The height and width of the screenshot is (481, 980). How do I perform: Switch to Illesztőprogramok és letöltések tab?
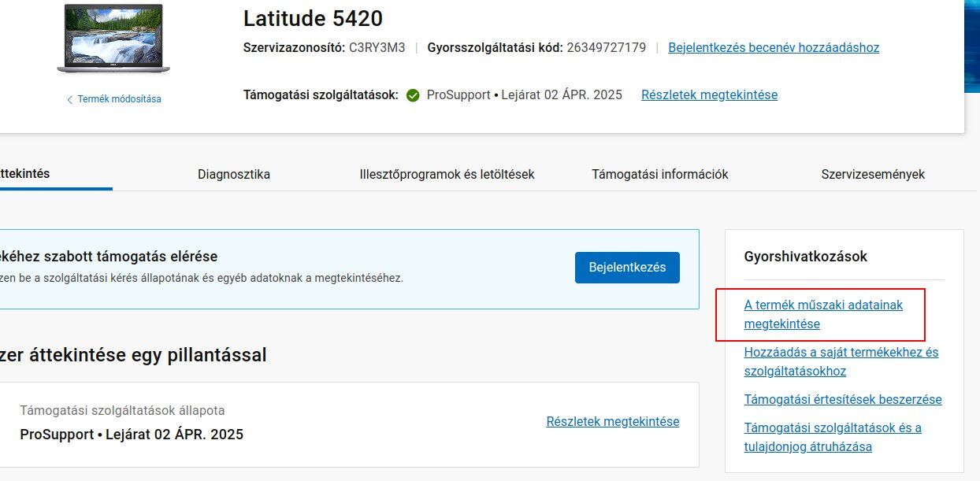coord(447,174)
